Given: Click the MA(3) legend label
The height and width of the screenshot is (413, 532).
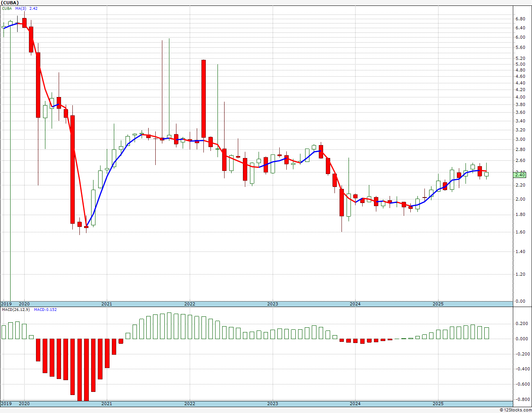Looking at the screenshot, I should (21, 8).
